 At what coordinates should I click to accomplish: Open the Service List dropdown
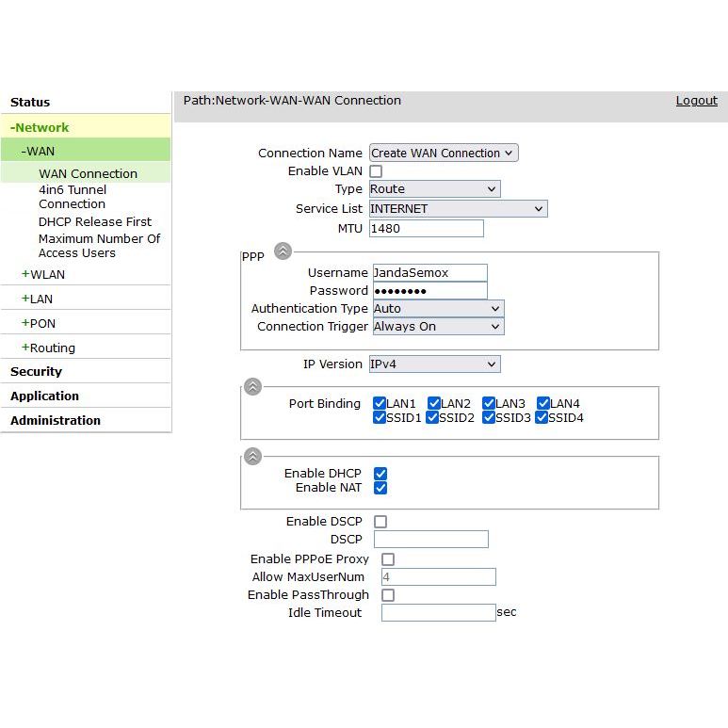458,208
